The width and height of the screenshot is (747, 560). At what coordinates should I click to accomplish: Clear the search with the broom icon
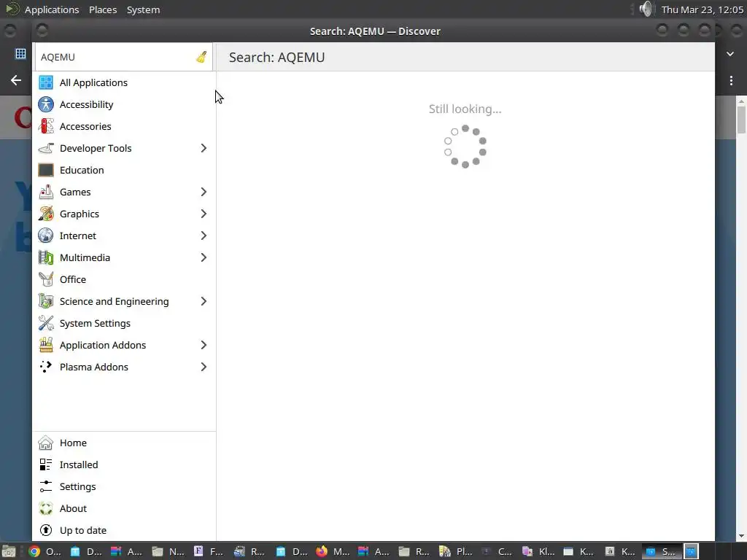[201, 57]
